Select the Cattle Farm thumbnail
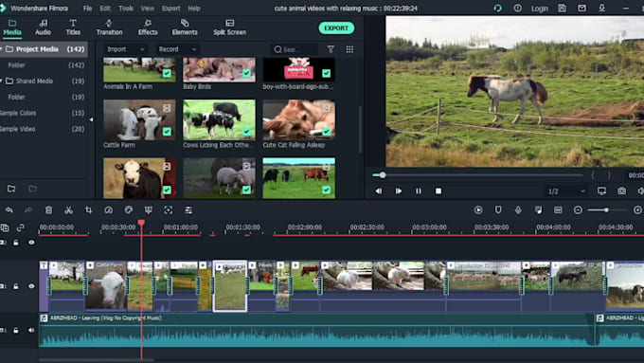 (x=139, y=119)
